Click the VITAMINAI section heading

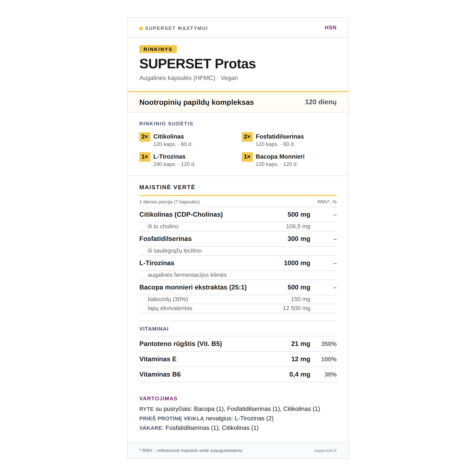pyautogui.click(x=154, y=329)
